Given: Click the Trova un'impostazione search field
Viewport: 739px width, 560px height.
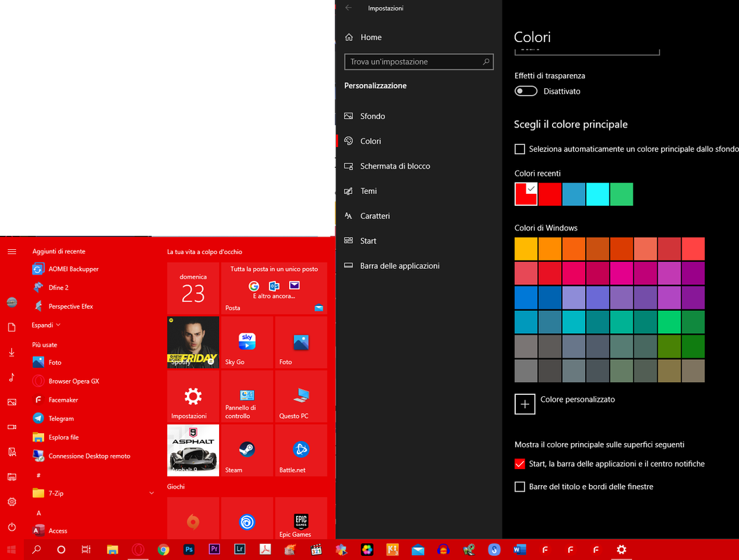Looking at the screenshot, I should tap(419, 62).
